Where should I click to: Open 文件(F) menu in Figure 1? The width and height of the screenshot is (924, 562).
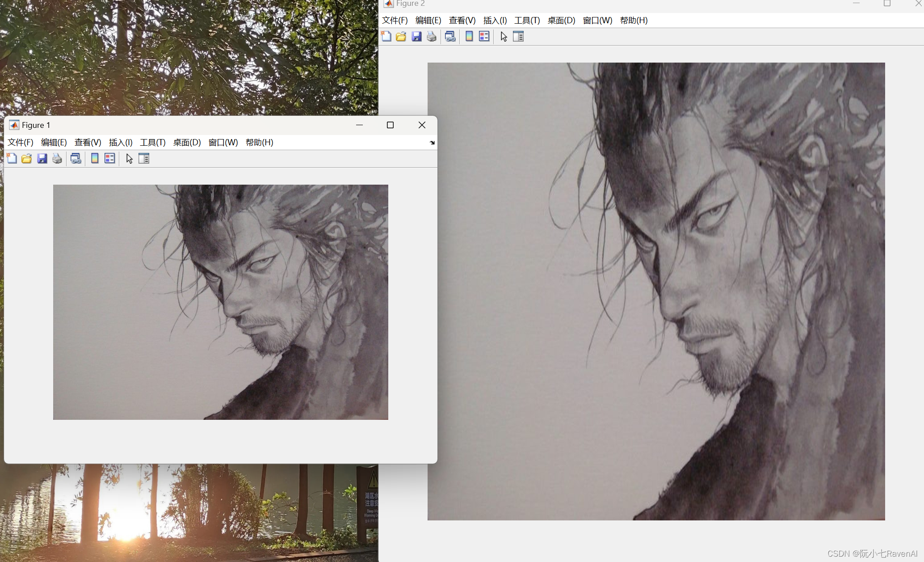21,142
